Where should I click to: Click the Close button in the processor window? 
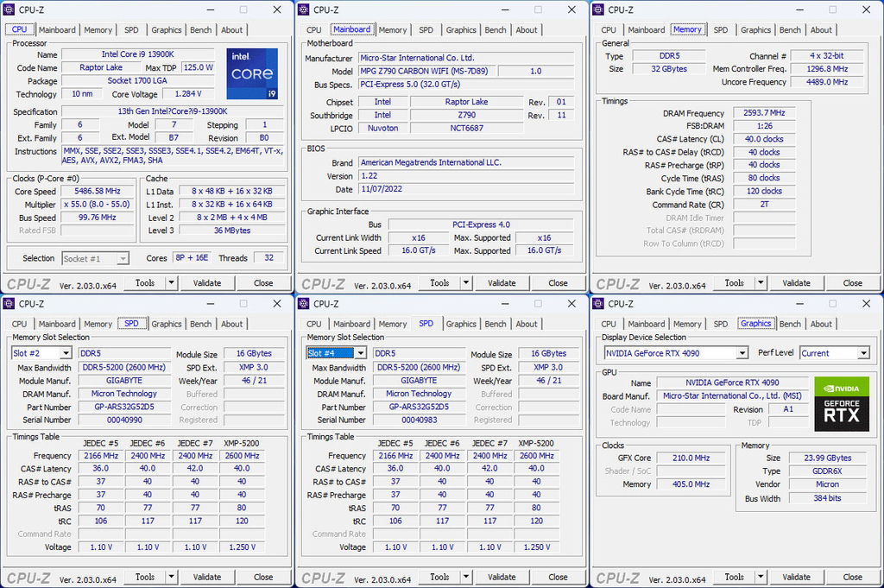[263, 283]
